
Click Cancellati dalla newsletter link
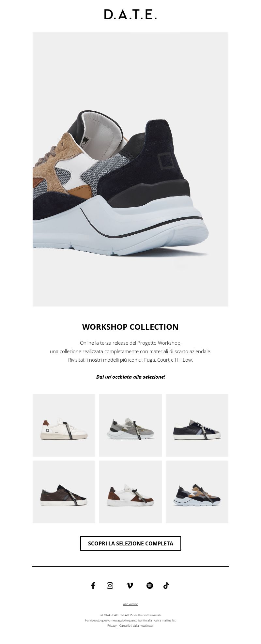[136, 626]
